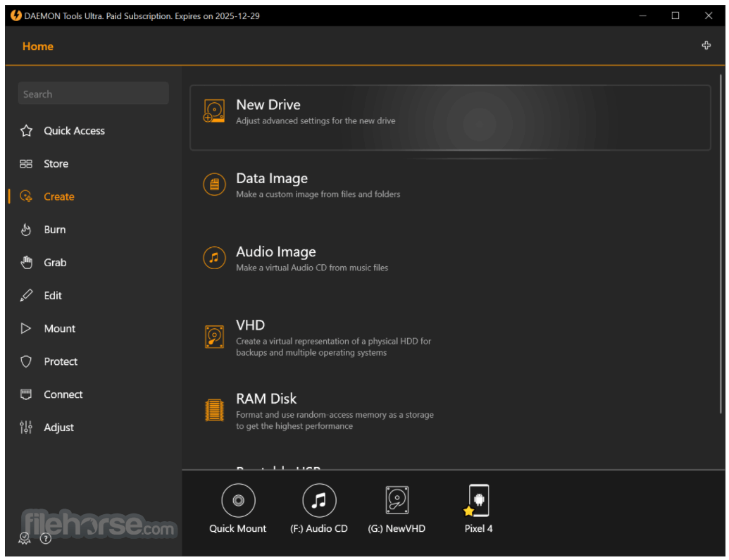Click the RAM Disk chip icon
Image resolution: width=729 pixels, height=560 pixels.
point(214,410)
